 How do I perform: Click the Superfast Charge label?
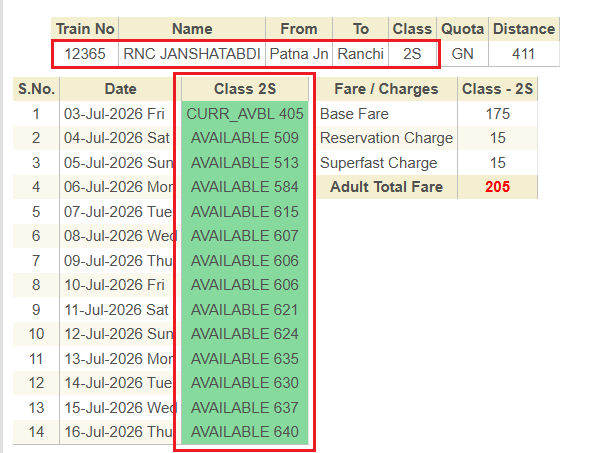[x=379, y=162]
